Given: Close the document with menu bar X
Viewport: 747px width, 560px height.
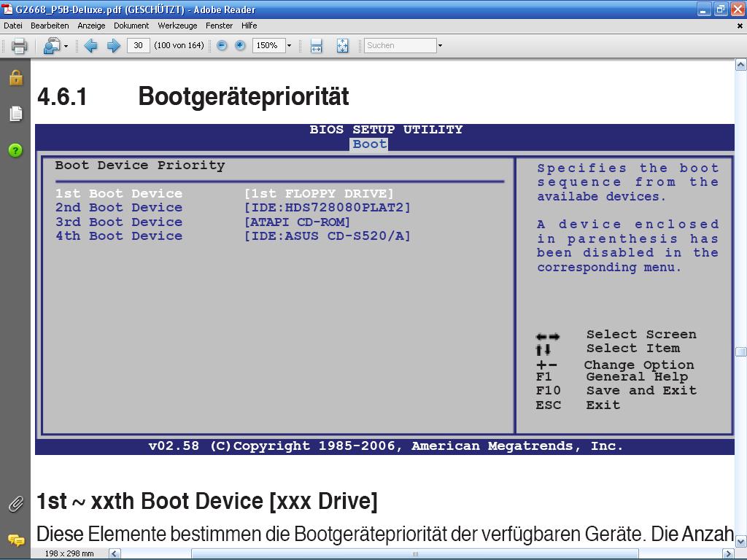Looking at the screenshot, I should click(740, 26).
